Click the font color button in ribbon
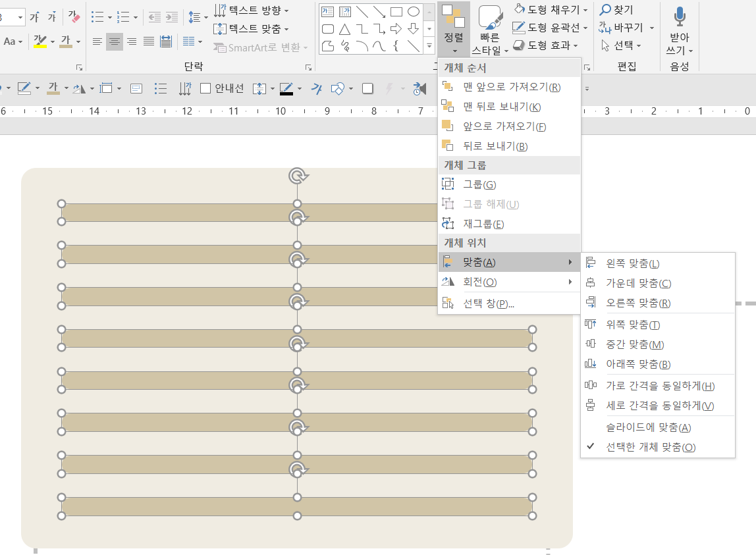756x555 pixels. point(66,41)
